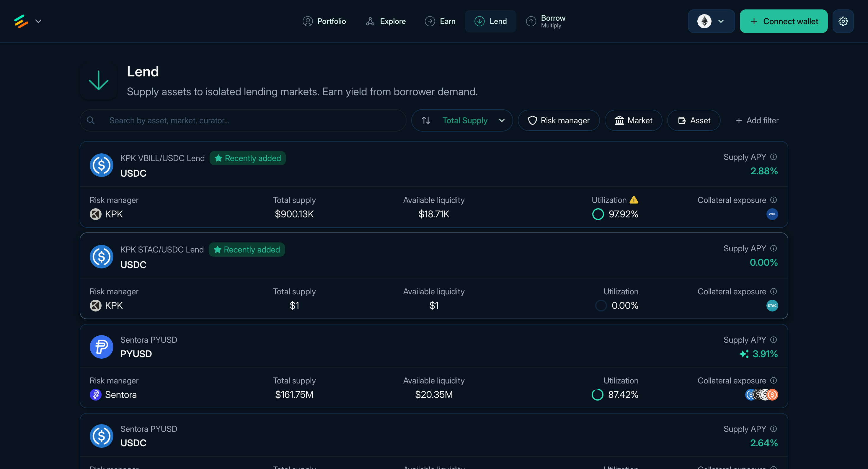Screen dimensions: 868x469
Task: Open Supply APY info for KPK VBILL/USDC
Action: (774, 157)
